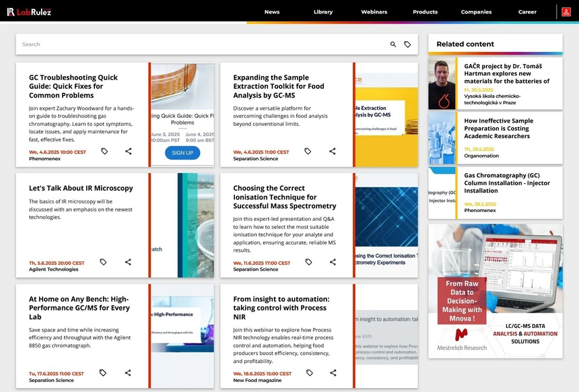Image resolution: width=579 pixels, height=392 pixels.
Task: Click date Tu, 17.6.2025 11:00 CEST
Action: coord(56,374)
